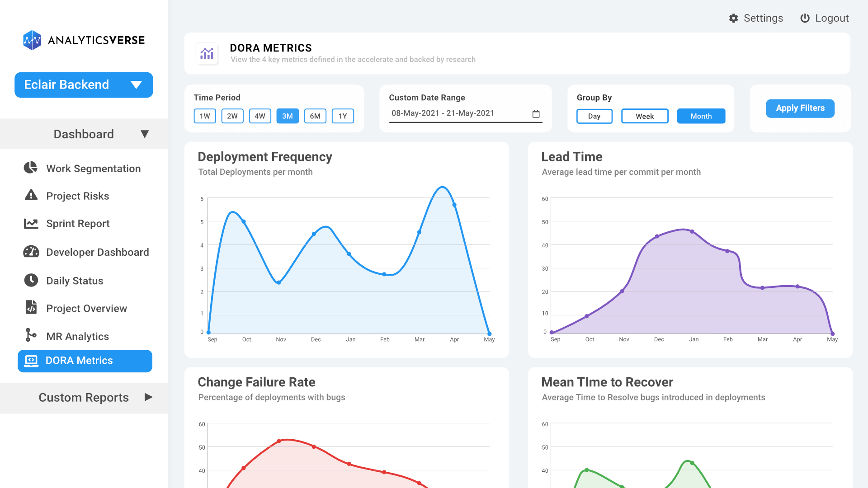Open the MR Analytics branch icon
868x488 pixels.
coord(30,336)
